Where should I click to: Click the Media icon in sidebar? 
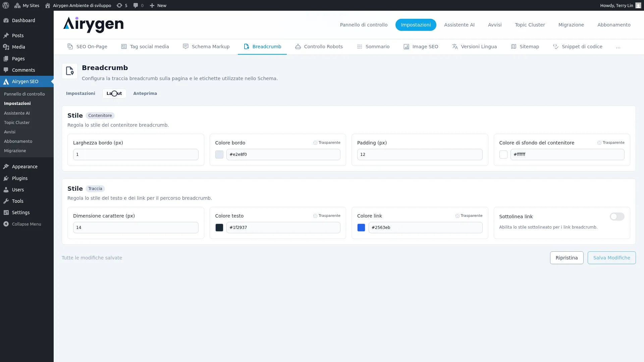pyautogui.click(x=6, y=47)
